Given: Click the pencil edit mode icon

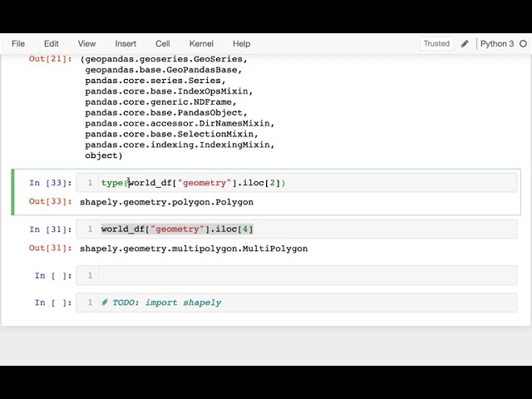Looking at the screenshot, I should [x=465, y=44].
